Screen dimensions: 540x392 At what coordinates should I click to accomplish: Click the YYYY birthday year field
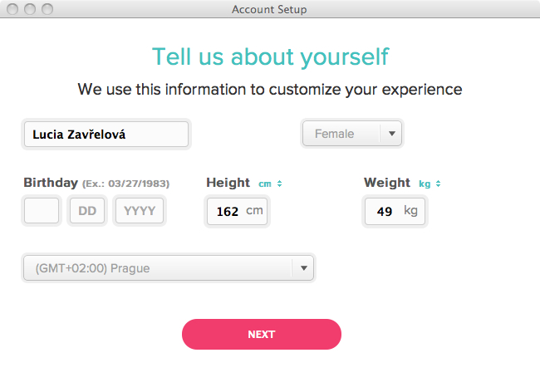click(x=140, y=211)
